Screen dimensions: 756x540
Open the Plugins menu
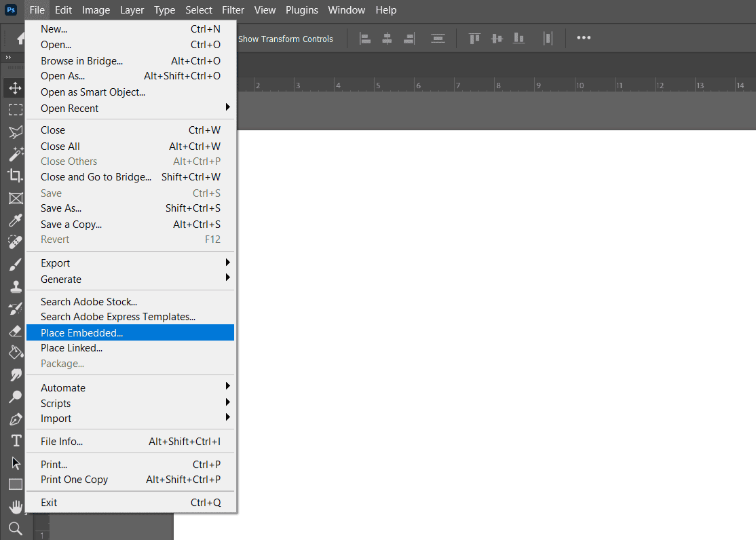click(x=302, y=10)
